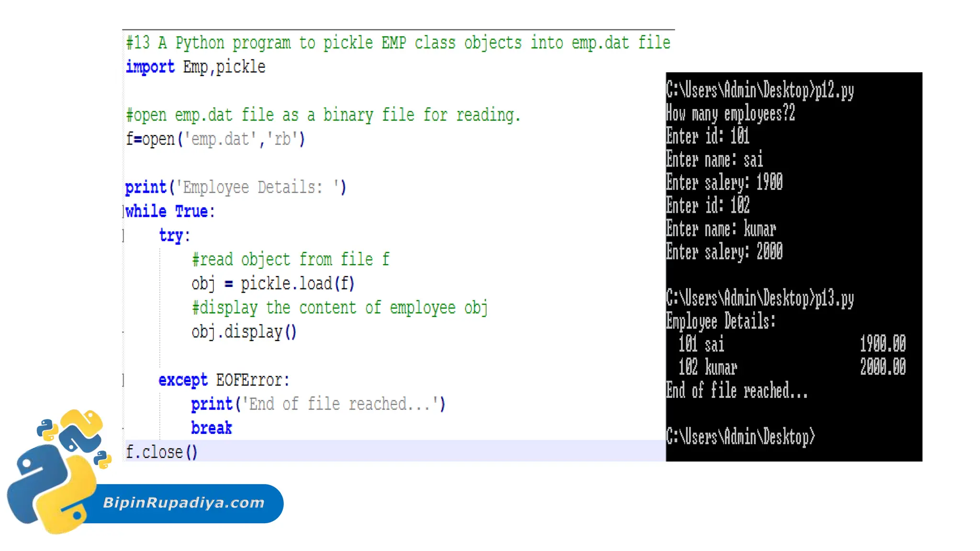
Task: Collapse the 'try:' code block
Action: (123, 236)
